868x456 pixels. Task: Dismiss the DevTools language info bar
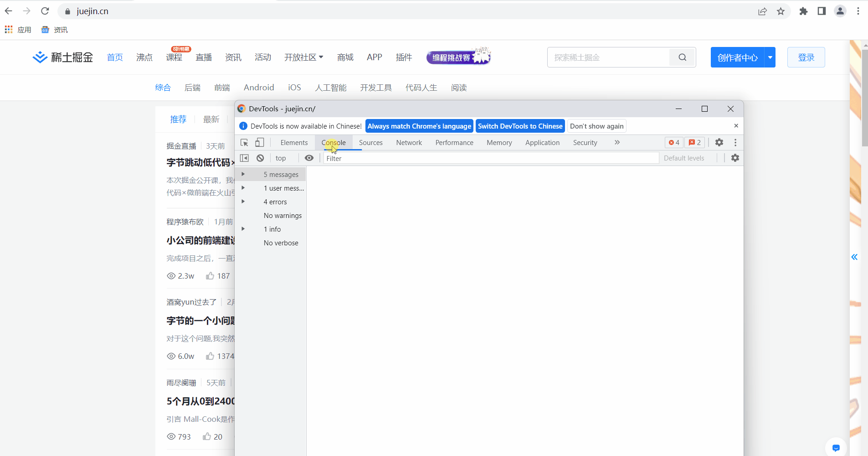pos(736,126)
